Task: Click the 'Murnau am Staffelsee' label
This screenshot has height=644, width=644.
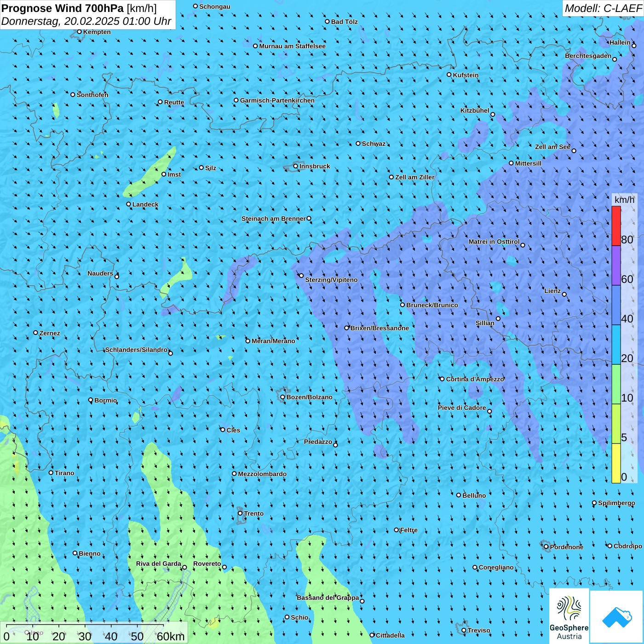Action: coord(293,46)
